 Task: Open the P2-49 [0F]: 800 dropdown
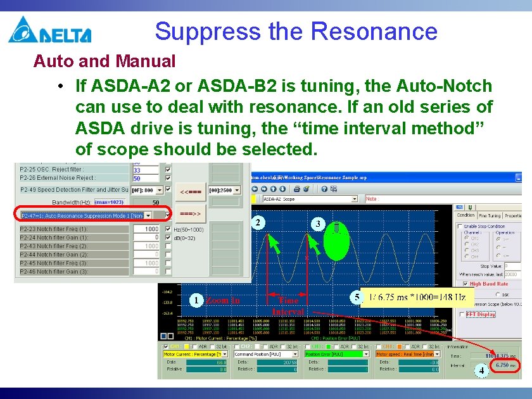(160, 190)
